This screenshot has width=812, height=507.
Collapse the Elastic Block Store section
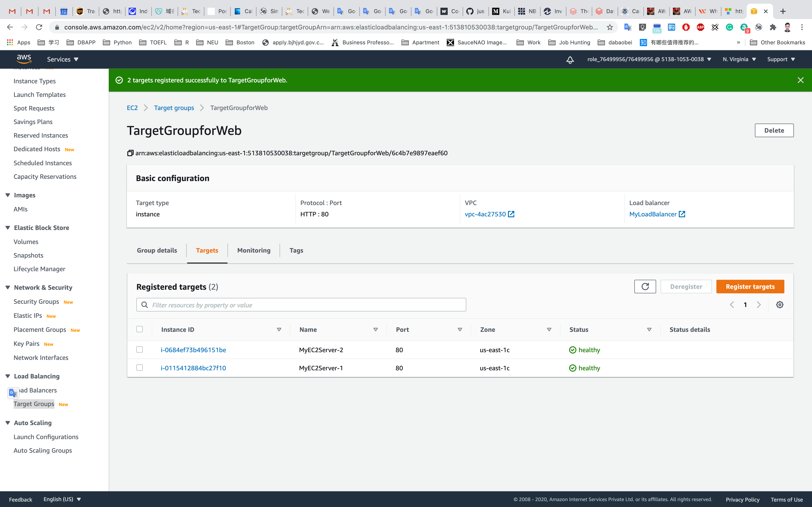8,228
